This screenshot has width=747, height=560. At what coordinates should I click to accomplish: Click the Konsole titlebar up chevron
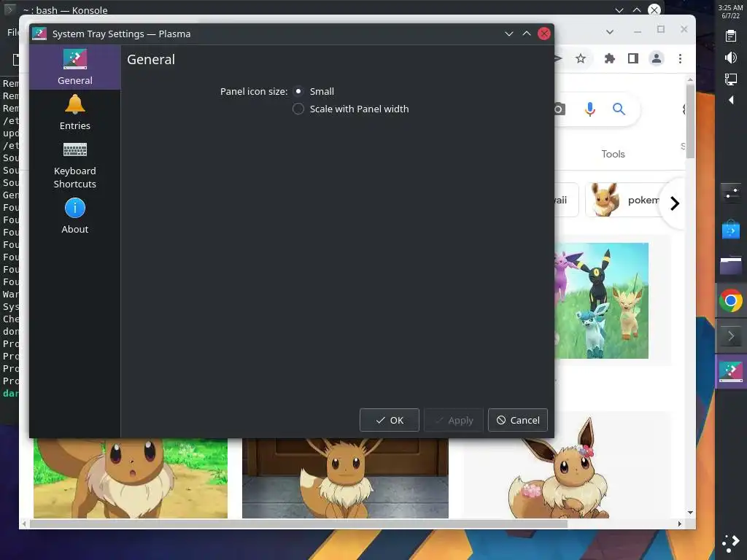pyautogui.click(x=637, y=10)
